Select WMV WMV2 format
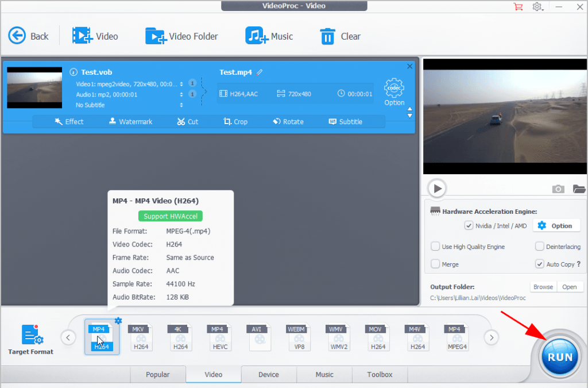Image resolution: width=588 pixels, height=388 pixels. [339, 337]
